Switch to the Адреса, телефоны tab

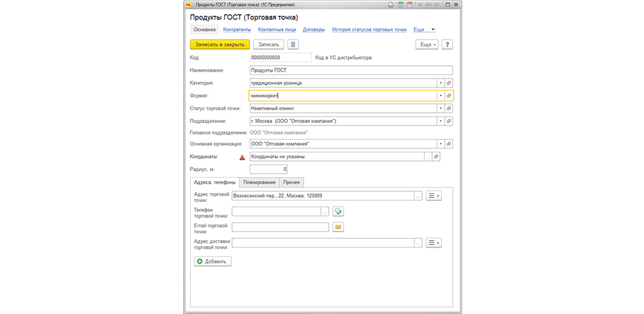pyautogui.click(x=215, y=182)
